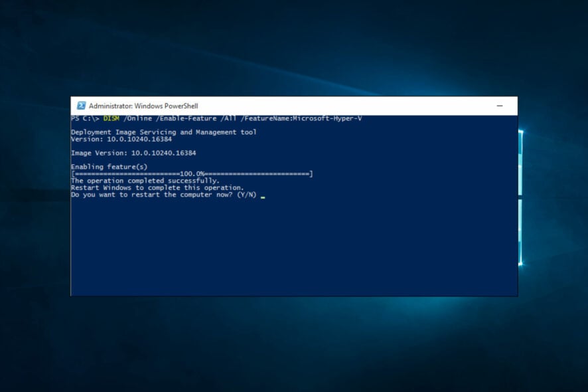Viewport: 588px width, 392px height.
Task: Click the blinking cursor after the prompt
Action: point(263,197)
